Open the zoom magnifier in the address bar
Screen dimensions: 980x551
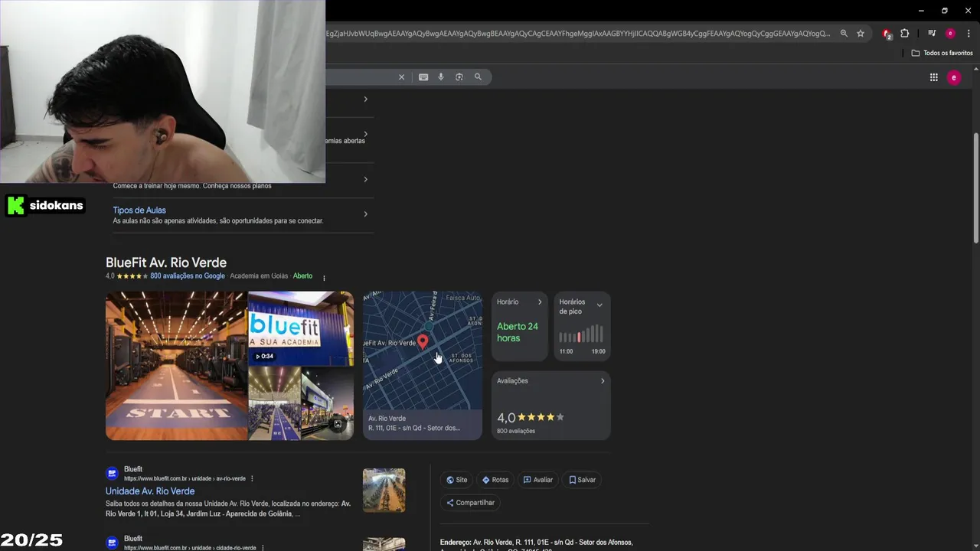(x=844, y=34)
